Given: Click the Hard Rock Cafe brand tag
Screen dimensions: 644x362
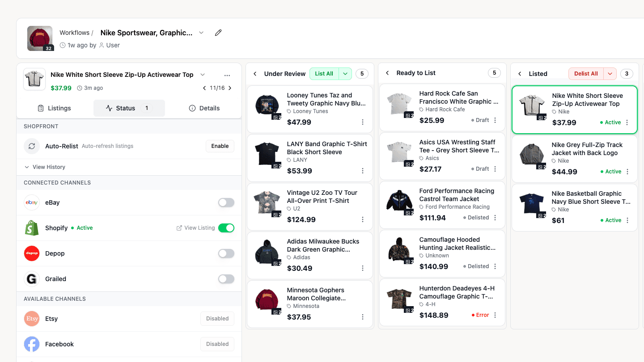Looking at the screenshot, I should coord(442,109).
